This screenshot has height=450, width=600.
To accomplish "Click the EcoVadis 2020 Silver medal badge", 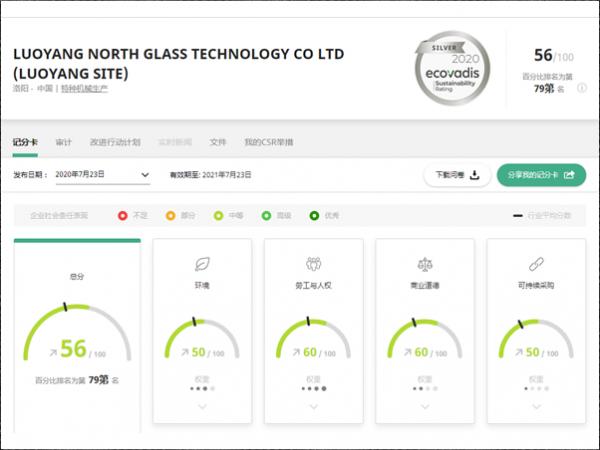I will (x=453, y=67).
